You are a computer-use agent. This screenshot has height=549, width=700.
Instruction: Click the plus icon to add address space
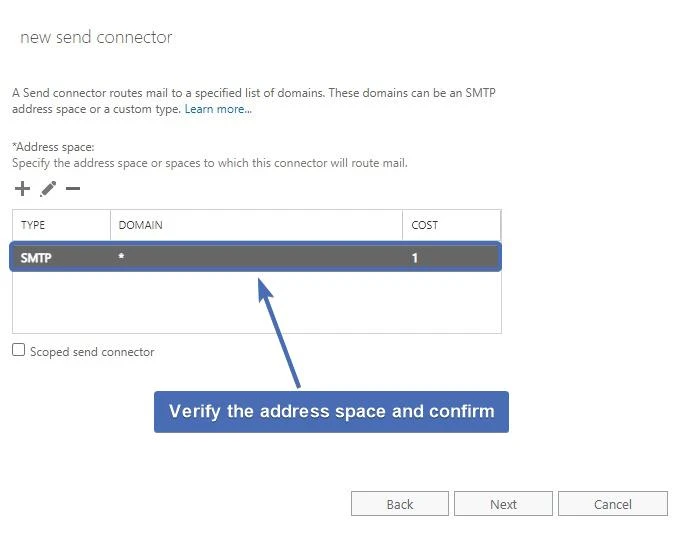pos(22,189)
